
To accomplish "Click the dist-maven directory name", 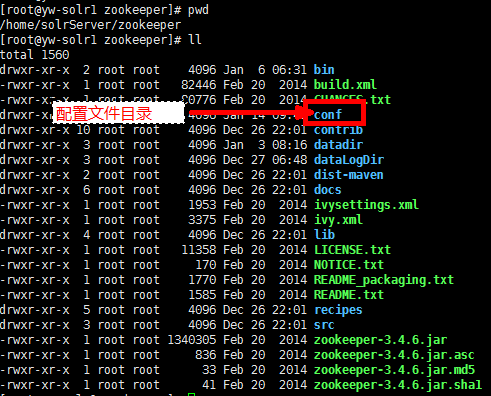I will (349, 175).
